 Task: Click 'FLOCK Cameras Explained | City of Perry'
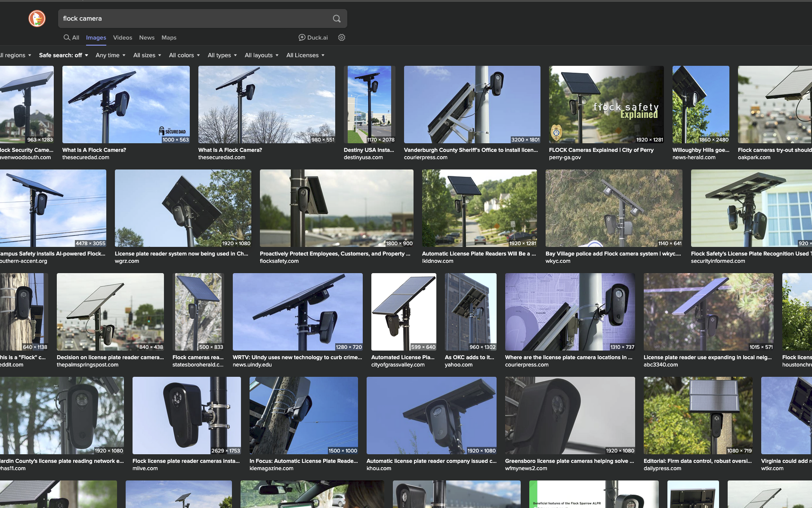[601, 150]
